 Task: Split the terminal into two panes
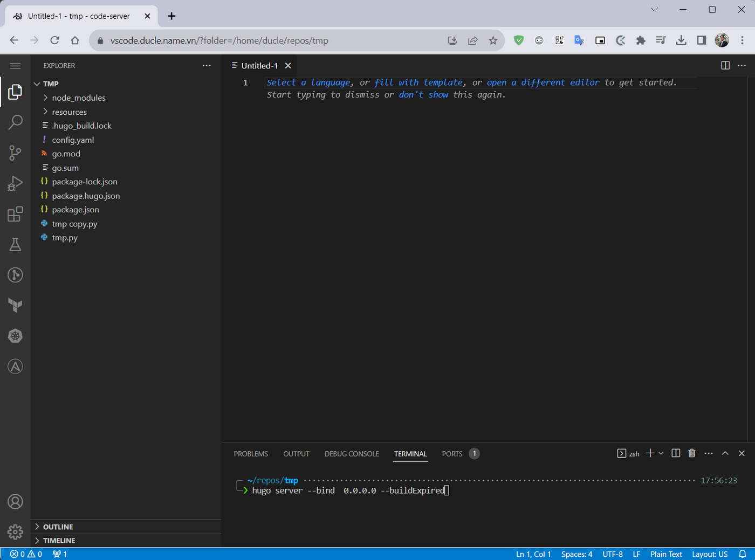click(675, 453)
